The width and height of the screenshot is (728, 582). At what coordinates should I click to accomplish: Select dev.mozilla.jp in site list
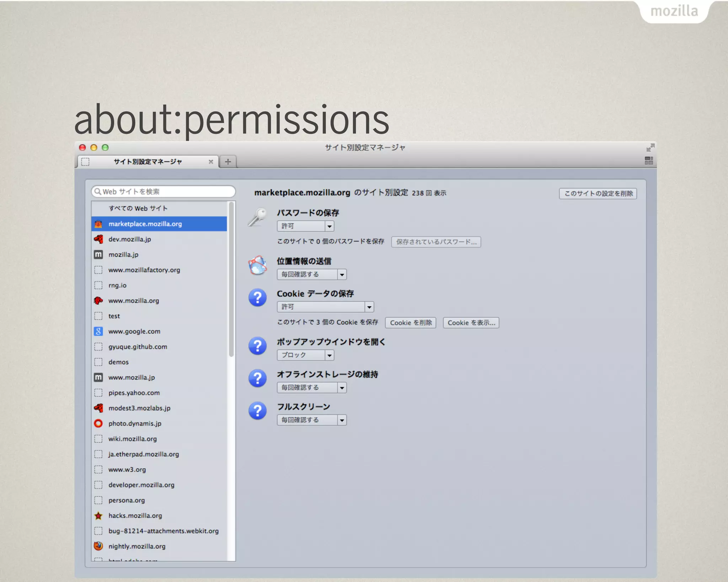point(159,239)
